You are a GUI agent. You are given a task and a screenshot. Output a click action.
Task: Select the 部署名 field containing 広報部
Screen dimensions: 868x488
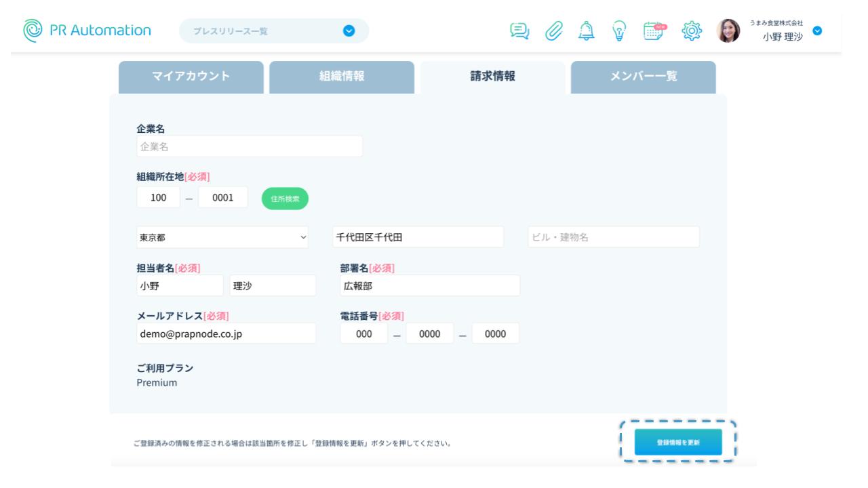coord(430,285)
